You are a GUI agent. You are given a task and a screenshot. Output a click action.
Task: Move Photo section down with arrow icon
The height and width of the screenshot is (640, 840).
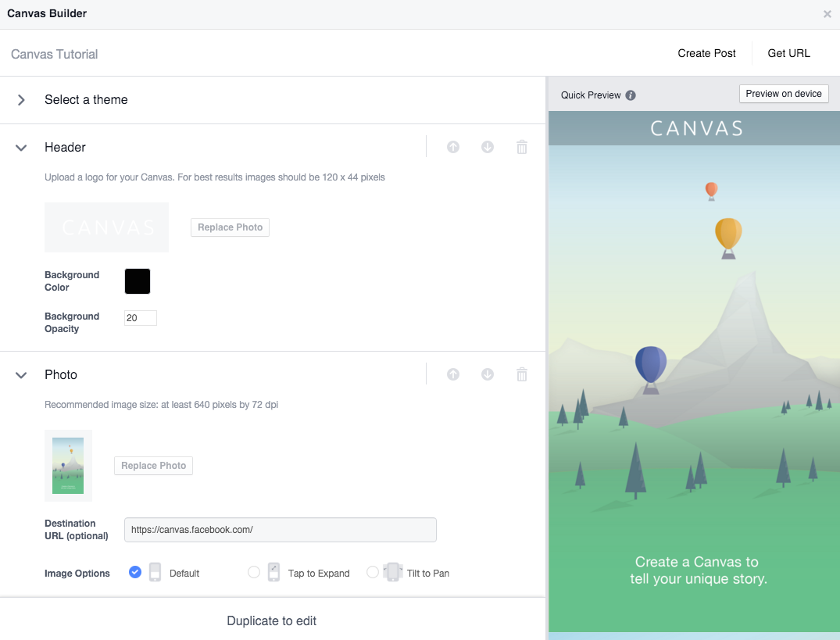click(488, 374)
